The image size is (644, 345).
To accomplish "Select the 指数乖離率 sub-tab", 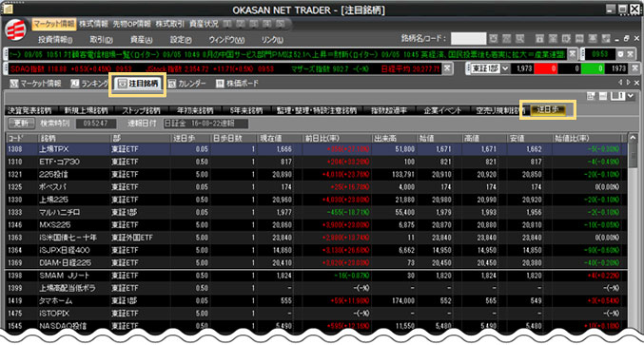I will click(388, 110).
